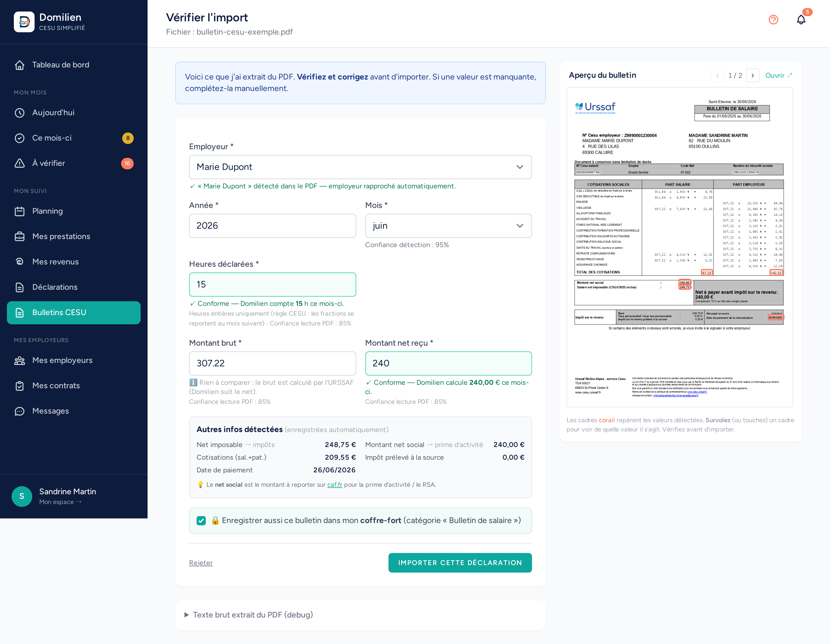Click the yellow 8 badge on Ce mois-ci
Image resolution: width=830 pixels, height=644 pixels.
click(x=128, y=138)
